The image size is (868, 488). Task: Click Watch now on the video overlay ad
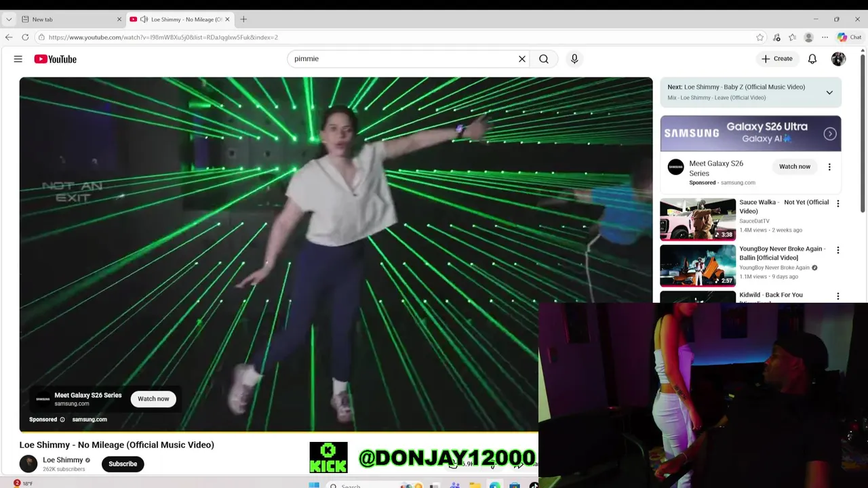click(153, 399)
